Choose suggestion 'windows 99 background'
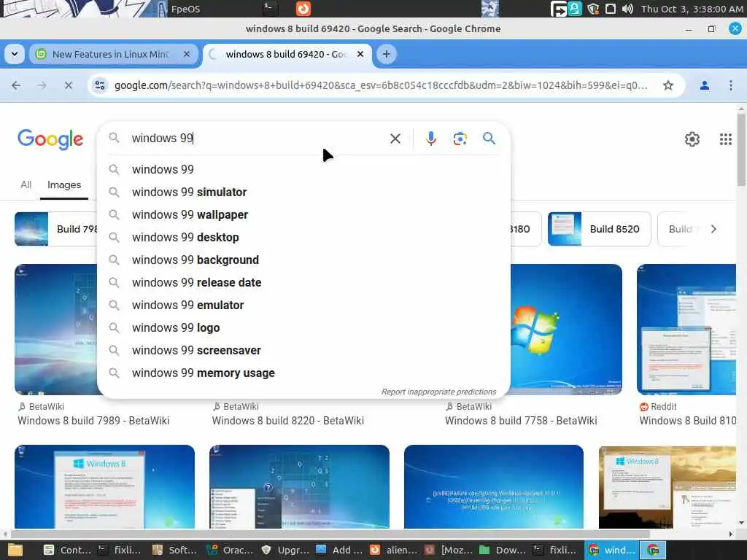This screenshot has width=747, height=560. (x=303, y=260)
